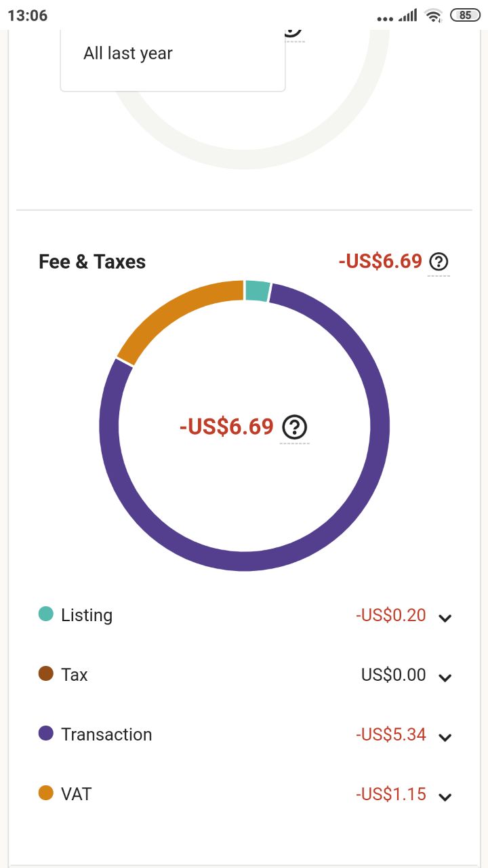This screenshot has width=488, height=868.
Task: Tap the battery indicator in status bar
Action: pos(465,16)
